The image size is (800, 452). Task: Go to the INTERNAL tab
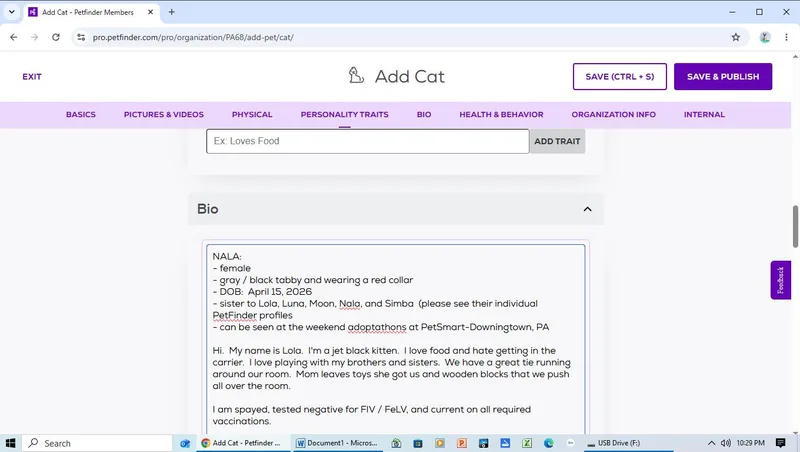pos(704,115)
